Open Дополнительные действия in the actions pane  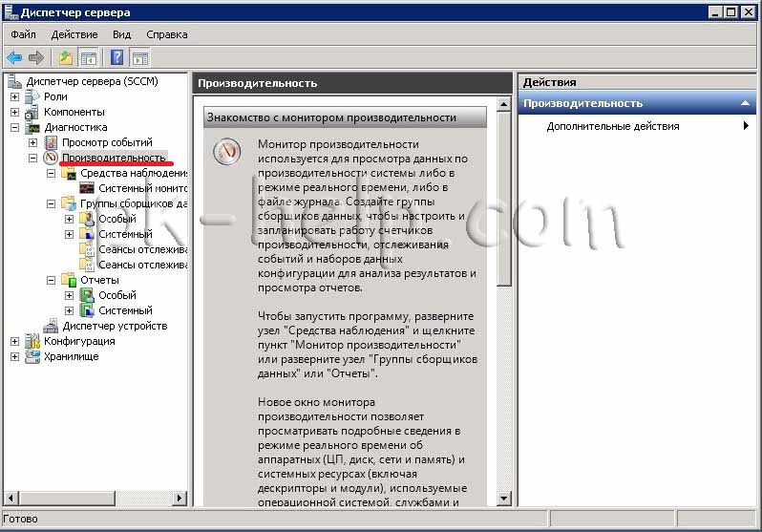tap(613, 126)
